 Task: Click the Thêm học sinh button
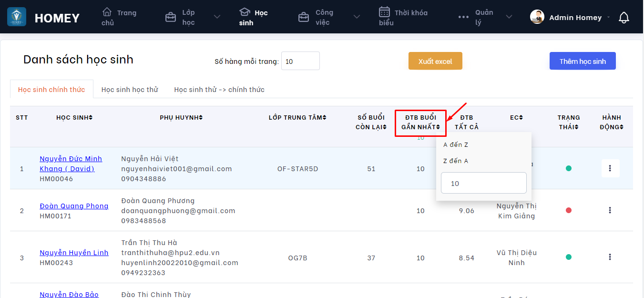tap(583, 61)
